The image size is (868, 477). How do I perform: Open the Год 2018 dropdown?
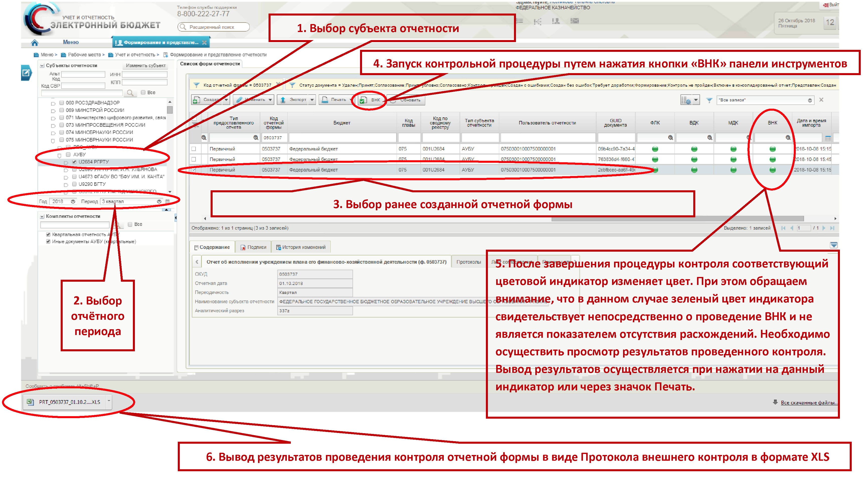tap(73, 202)
